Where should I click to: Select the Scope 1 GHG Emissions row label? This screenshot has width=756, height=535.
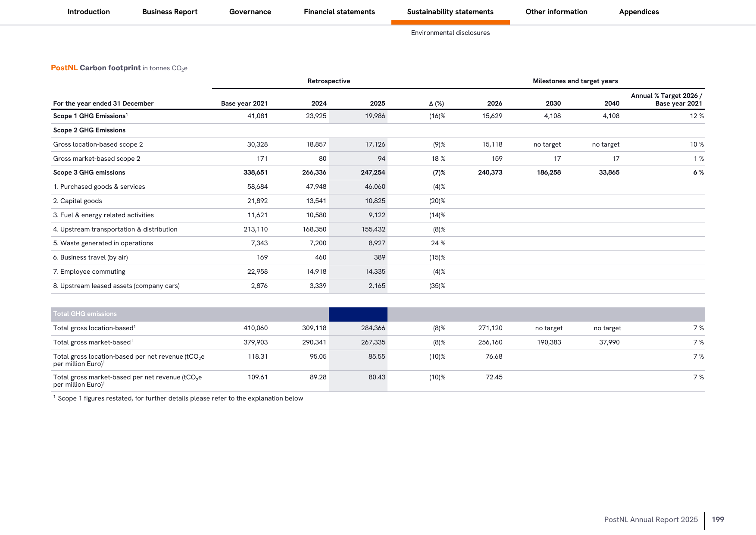(91, 116)
